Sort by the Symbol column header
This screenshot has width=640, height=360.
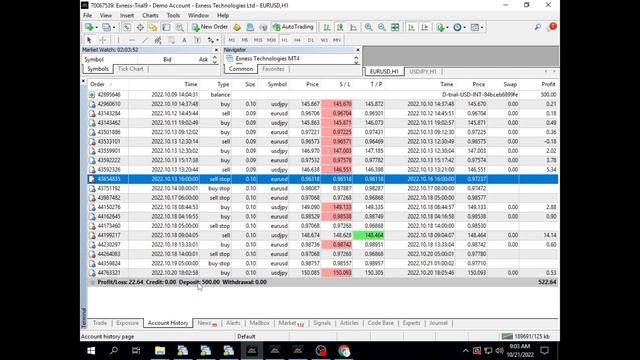[x=277, y=84]
